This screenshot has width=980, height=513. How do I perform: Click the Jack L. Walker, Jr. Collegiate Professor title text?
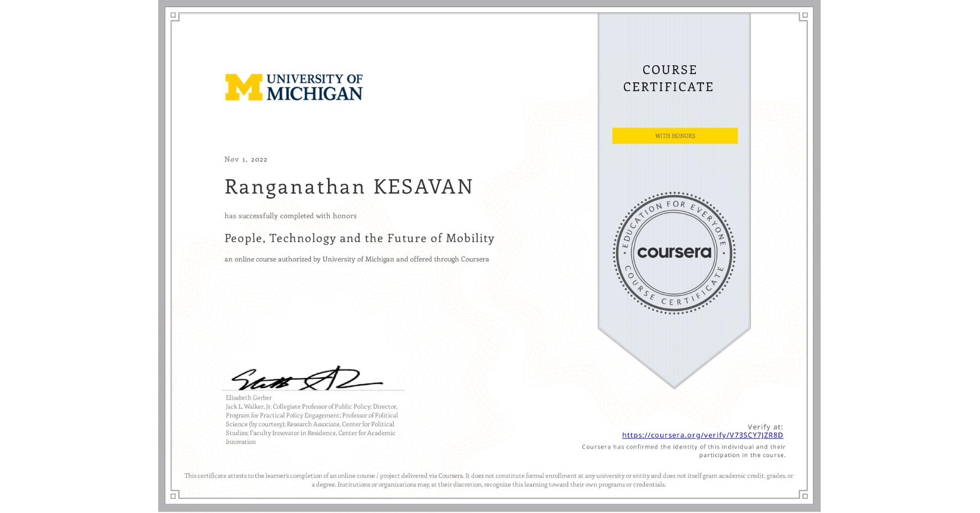coord(312,424)
